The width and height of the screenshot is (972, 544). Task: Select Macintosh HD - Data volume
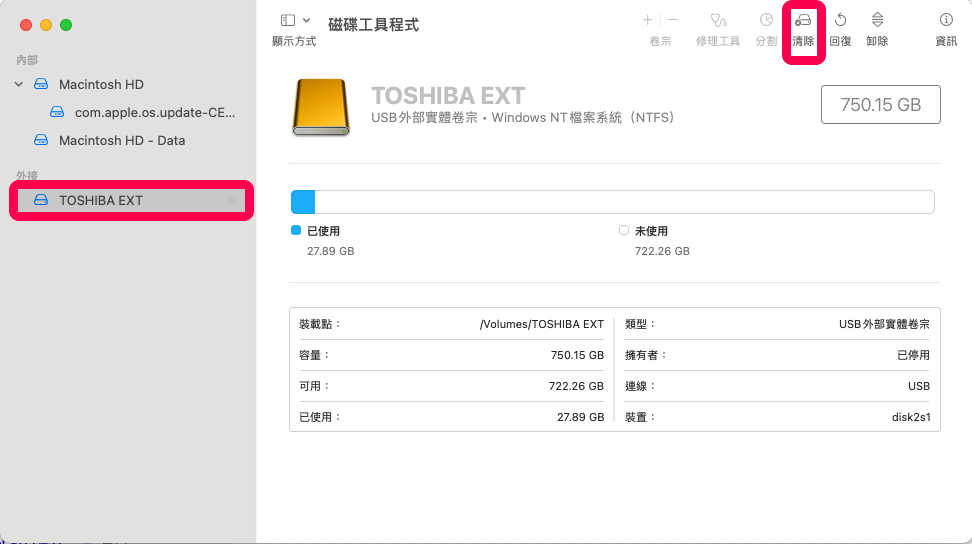coord(122,140)
